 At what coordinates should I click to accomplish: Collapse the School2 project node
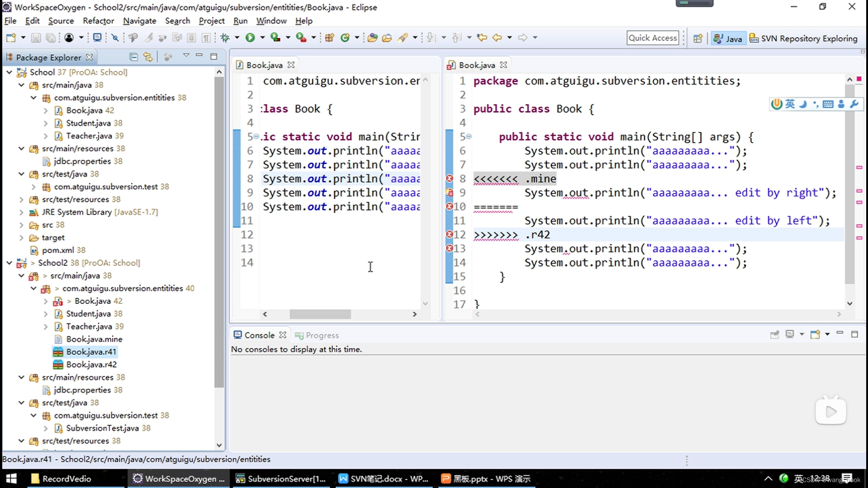click(x=9, y=263)
